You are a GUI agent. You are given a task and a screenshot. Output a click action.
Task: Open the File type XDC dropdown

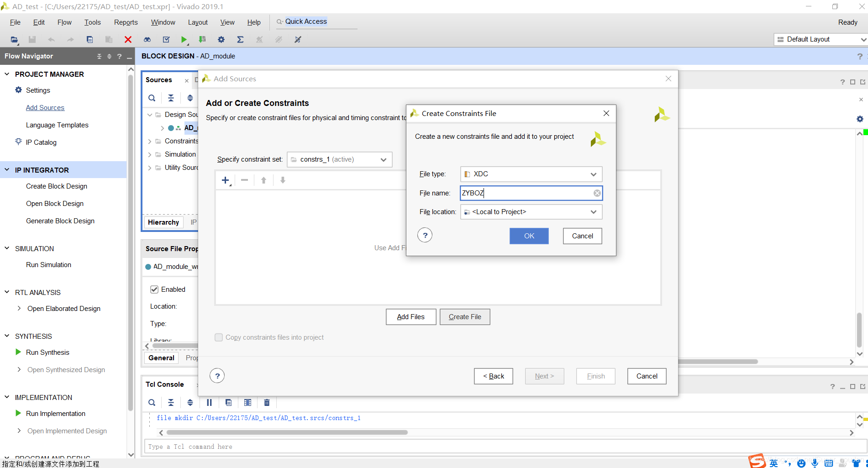coord(531,174)
